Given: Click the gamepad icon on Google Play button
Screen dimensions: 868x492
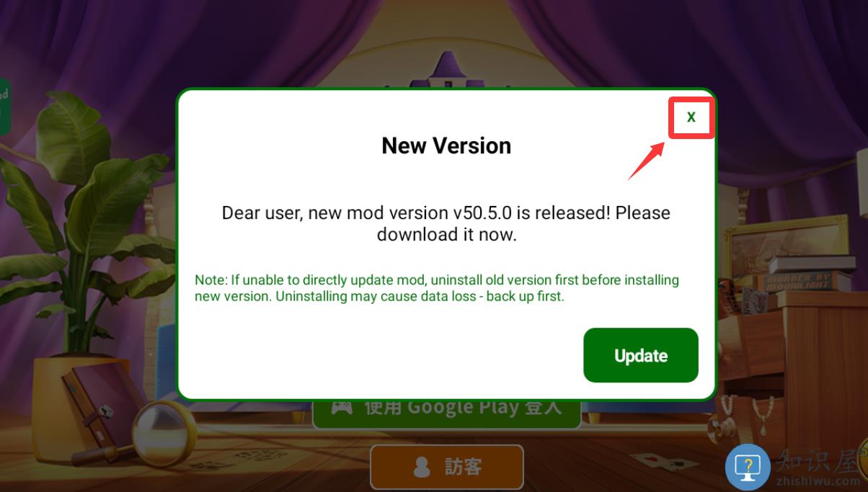Looking at the screenshot, I should [x=341, y=408].
